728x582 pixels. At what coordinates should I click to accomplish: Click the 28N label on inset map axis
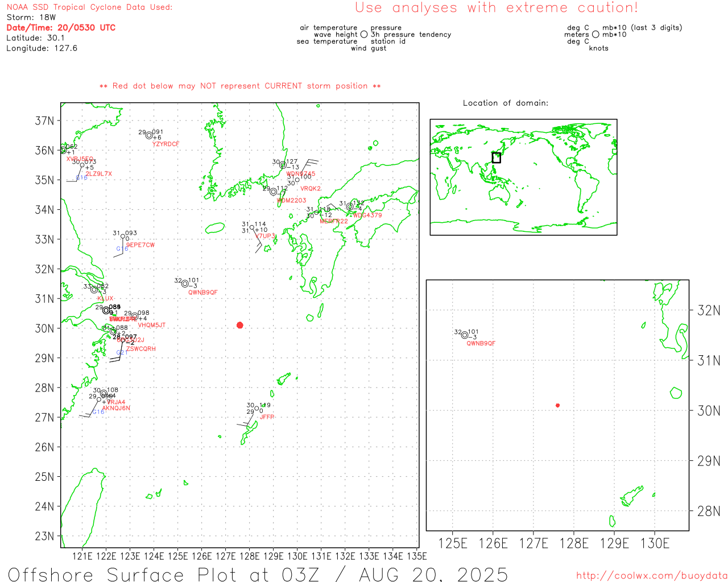pyautogui.click(x=709, y=511)
